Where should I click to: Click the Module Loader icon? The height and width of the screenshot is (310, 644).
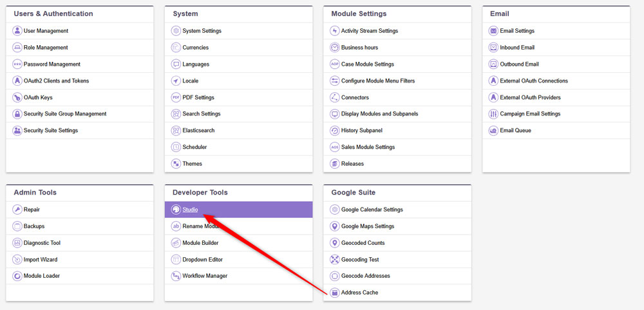(17, 276)
